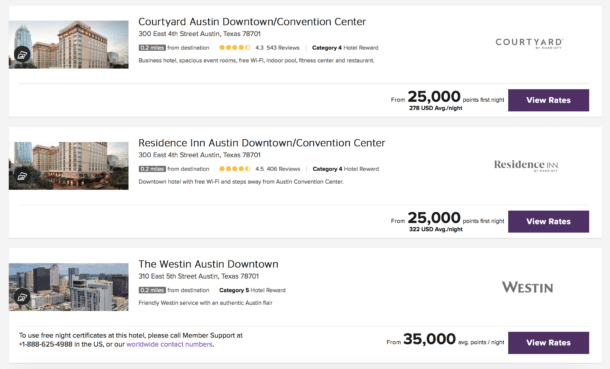View Rates for Courtyard Austin Downtown
The image size is (610, 369).
(x=549, y=100)
